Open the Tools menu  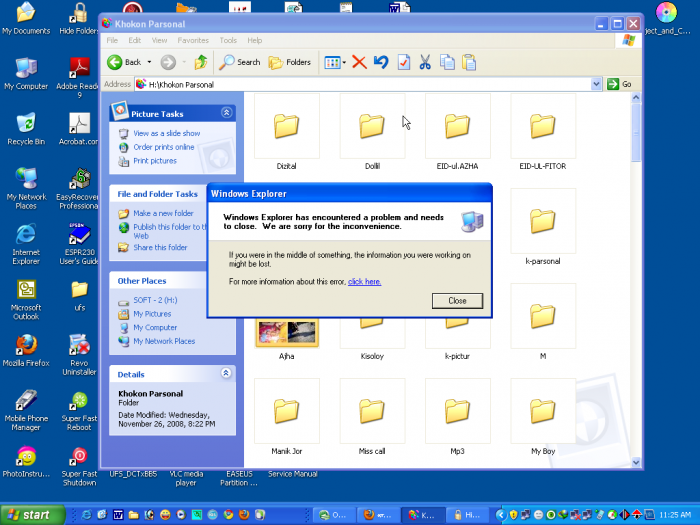click(x=228, y=40)
